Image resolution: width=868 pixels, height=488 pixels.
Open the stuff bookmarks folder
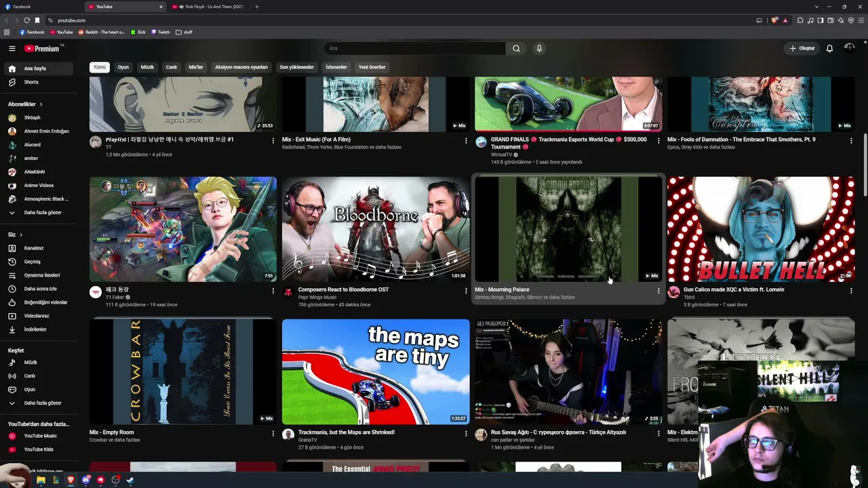coord(184,32)
